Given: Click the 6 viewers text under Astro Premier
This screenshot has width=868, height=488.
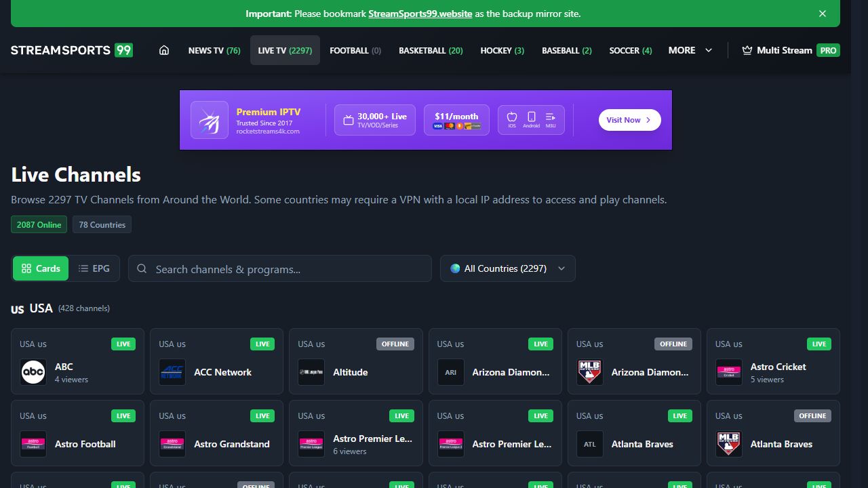Looking at the screenshot, I should tap(350, 451).
